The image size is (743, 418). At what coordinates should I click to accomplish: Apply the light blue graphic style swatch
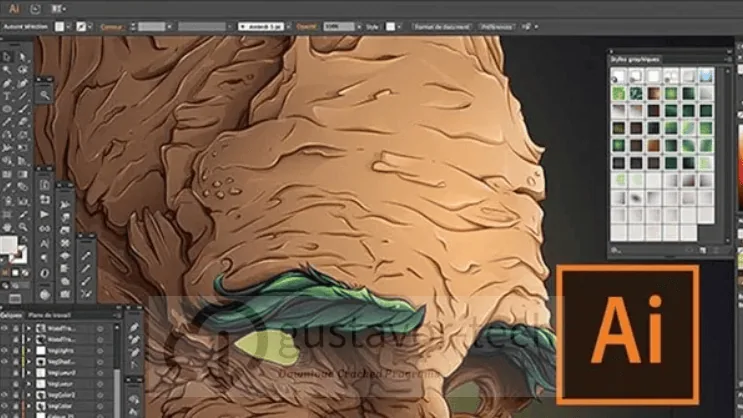pos(706,76)
